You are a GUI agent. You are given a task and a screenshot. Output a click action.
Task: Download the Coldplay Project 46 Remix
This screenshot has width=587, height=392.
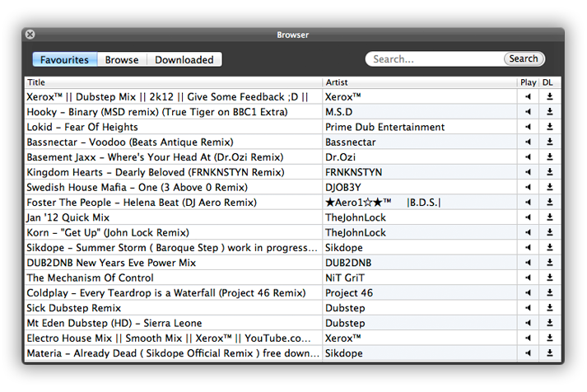(x=550, y=293)
